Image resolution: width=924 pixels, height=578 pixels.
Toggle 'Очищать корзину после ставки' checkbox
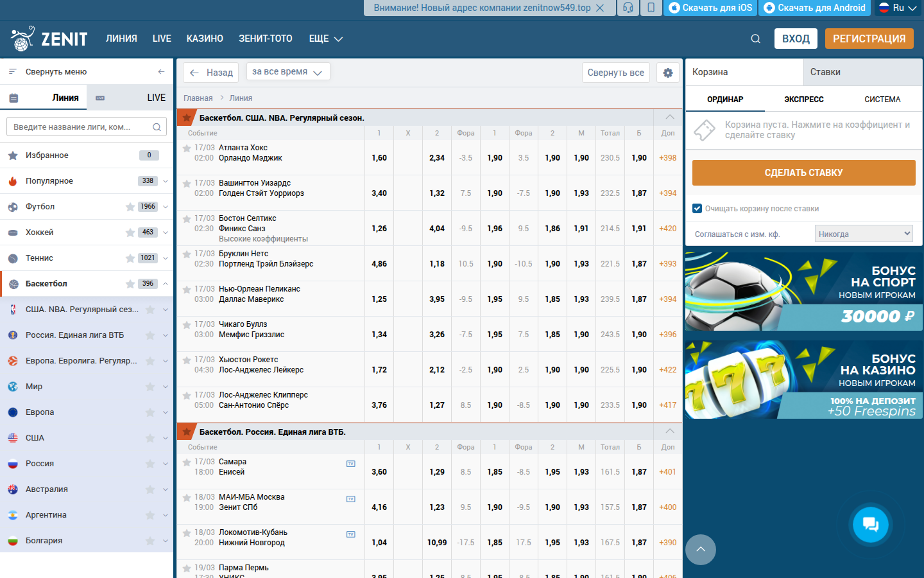pyautogui.click(x=697, y=208)
